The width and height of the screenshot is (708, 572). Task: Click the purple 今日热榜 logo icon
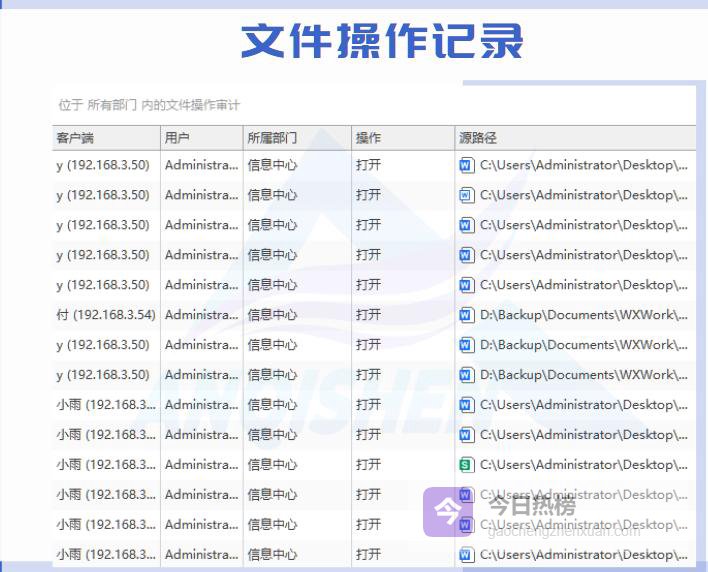[448, 512]
